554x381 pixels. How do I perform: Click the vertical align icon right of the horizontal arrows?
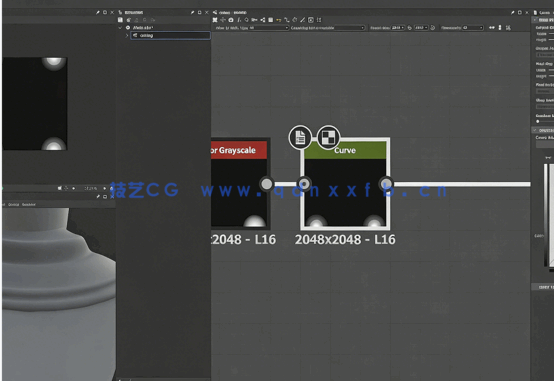point(500,28)
